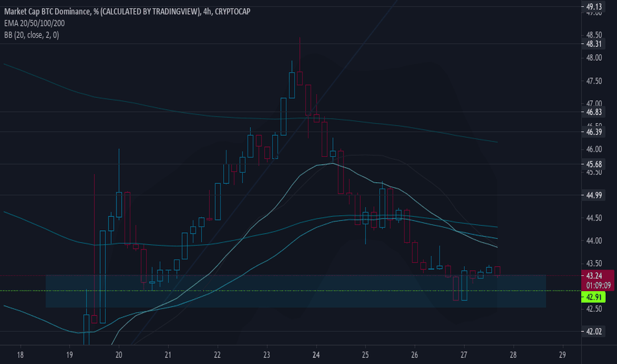The width and height of the screenshot is (617, 364).
Task: Click date 20 on the time axis
Action: coord(119,355)
